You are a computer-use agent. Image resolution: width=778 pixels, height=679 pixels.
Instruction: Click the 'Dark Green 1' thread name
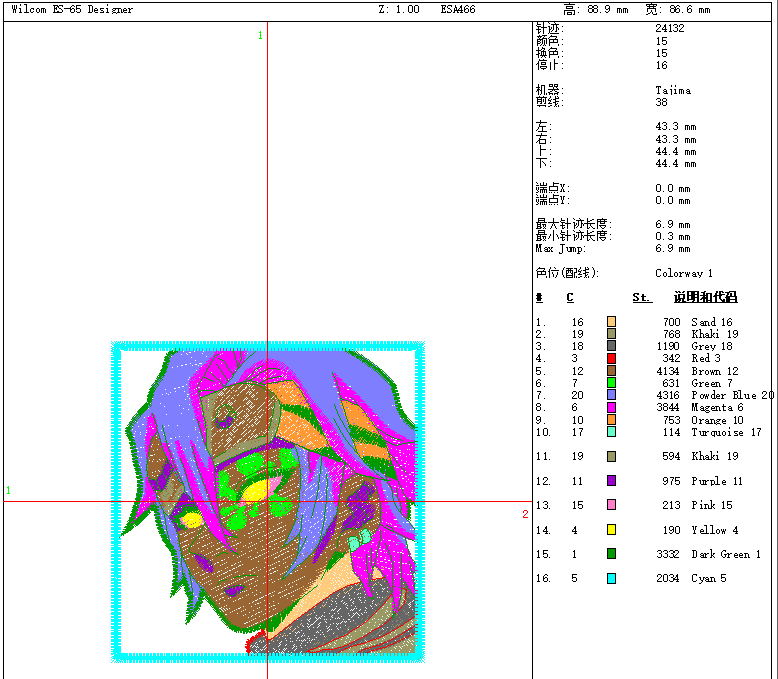726,554
